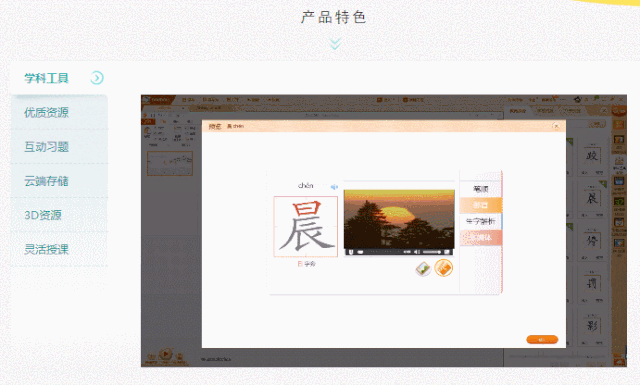
Task: Click the radical label under character box
Action: 306,264
